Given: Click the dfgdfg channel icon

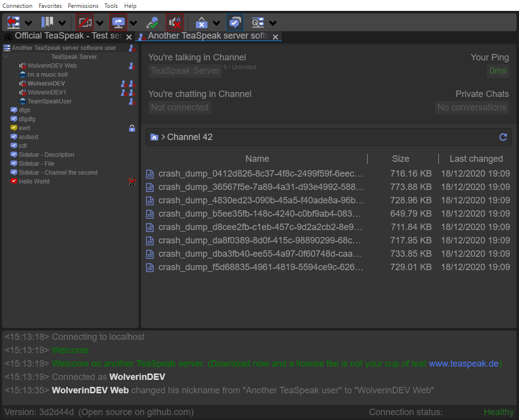Looking at the screenshot, I should click(x=13, y=119).
